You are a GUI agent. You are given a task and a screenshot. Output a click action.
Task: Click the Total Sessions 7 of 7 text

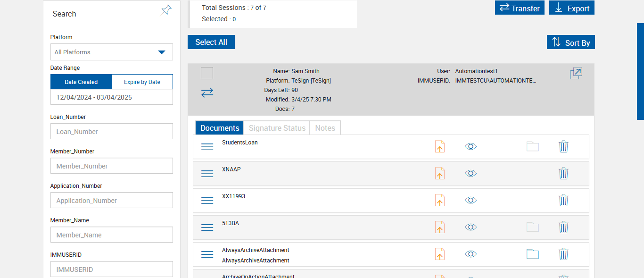(x=234, y=8)
